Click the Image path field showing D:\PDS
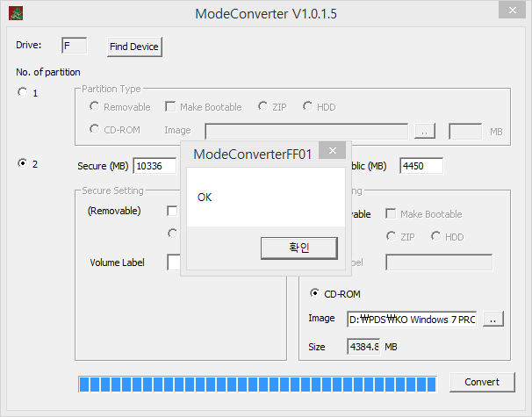 (413, 320)
